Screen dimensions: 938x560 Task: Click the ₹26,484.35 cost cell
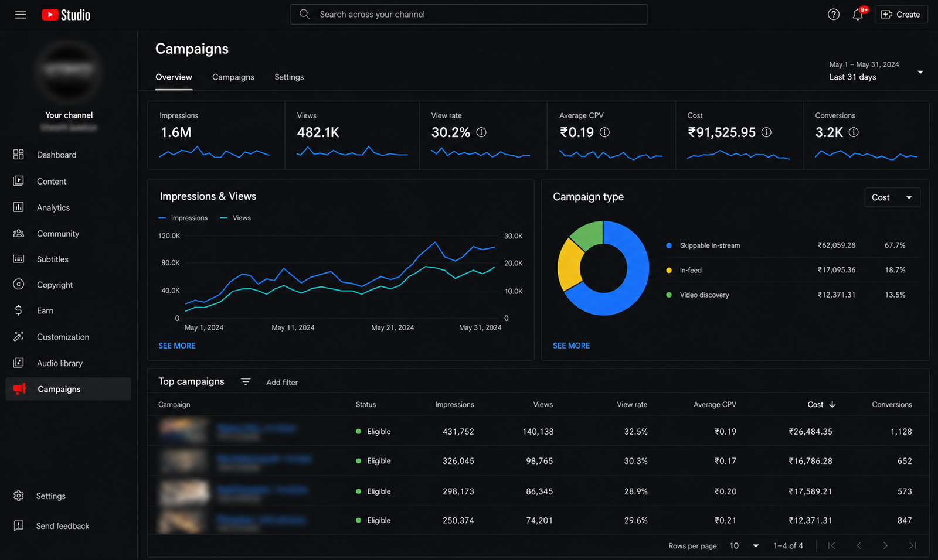click(x=810, y=432)
